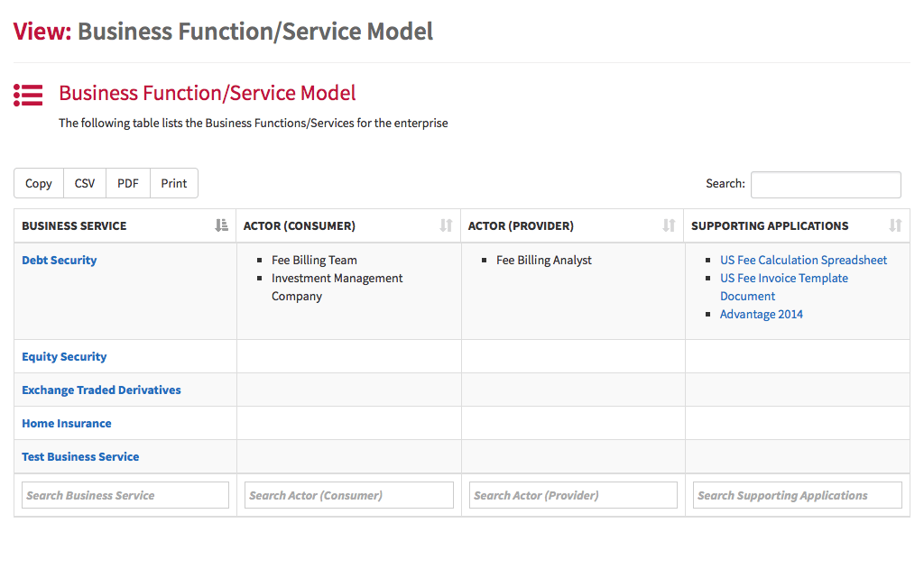Click the Search Actor (Consumer) filter field

tap(349, 496)
